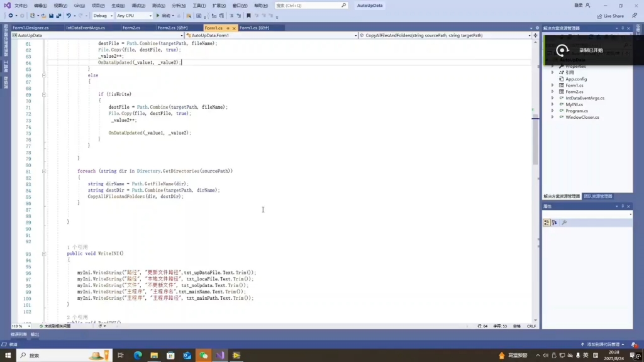The height and width of the screenshot is (362, 644).
Task: Click the undo arrow icon
Action: pos(69,16)
